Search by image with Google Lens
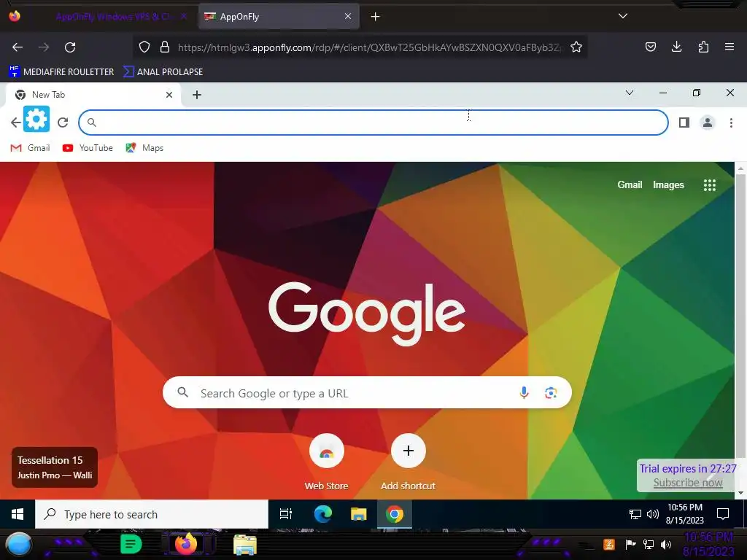 [551, 393]
